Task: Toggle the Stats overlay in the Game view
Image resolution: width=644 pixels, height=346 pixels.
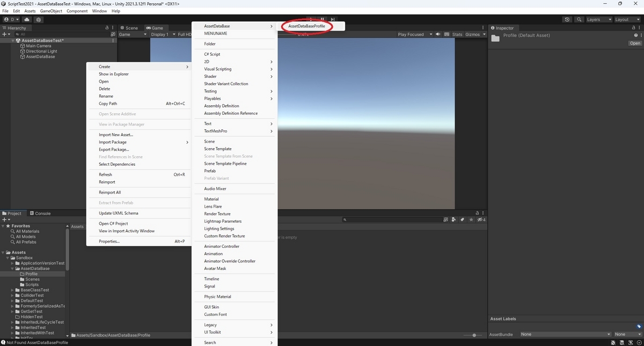Action: 457,34
